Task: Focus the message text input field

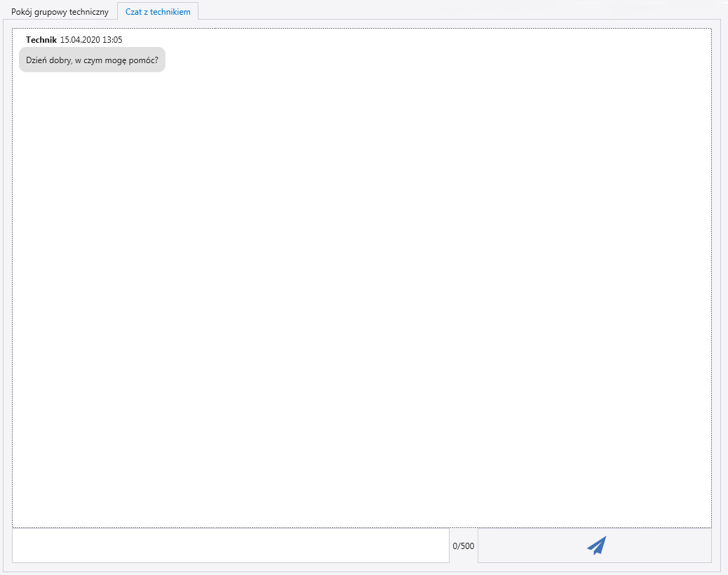Action: 230,546
